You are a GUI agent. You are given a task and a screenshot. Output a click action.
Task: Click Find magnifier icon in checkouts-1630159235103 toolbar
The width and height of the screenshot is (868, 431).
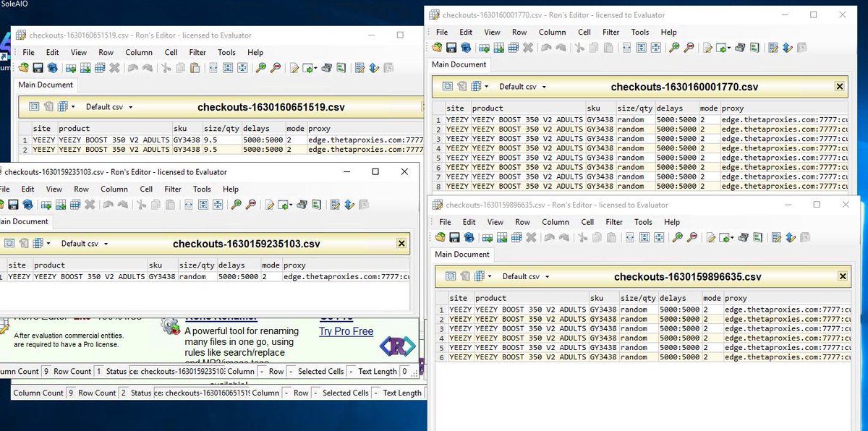[236, 204]
